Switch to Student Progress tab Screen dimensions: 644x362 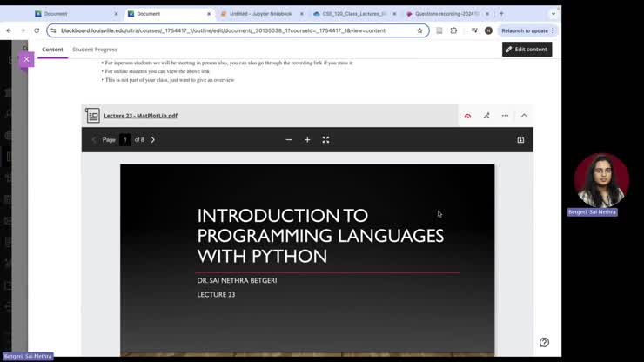pyautogui.click(x=95, y=50)
